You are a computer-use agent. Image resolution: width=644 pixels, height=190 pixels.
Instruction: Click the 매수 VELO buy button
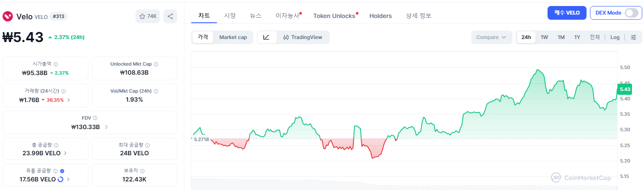click(x=566, y=13)
